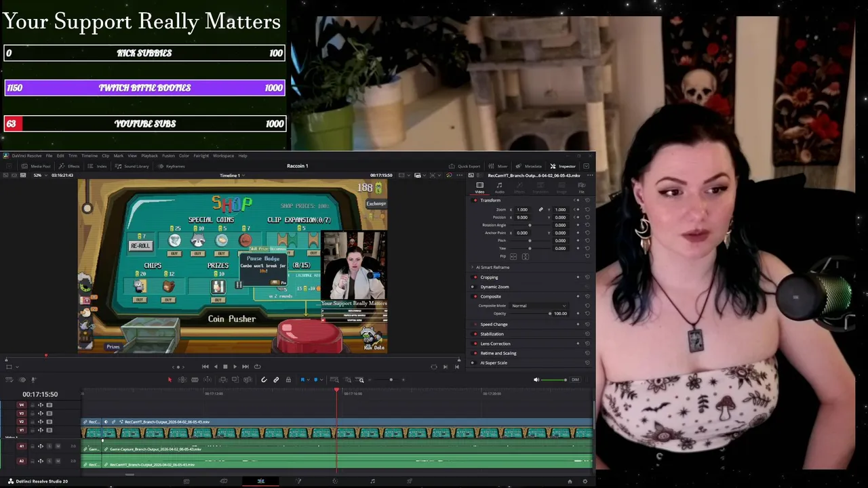868x488 pixels.
Task: Expand the Stabilization section header
Action: click(492, 333)
